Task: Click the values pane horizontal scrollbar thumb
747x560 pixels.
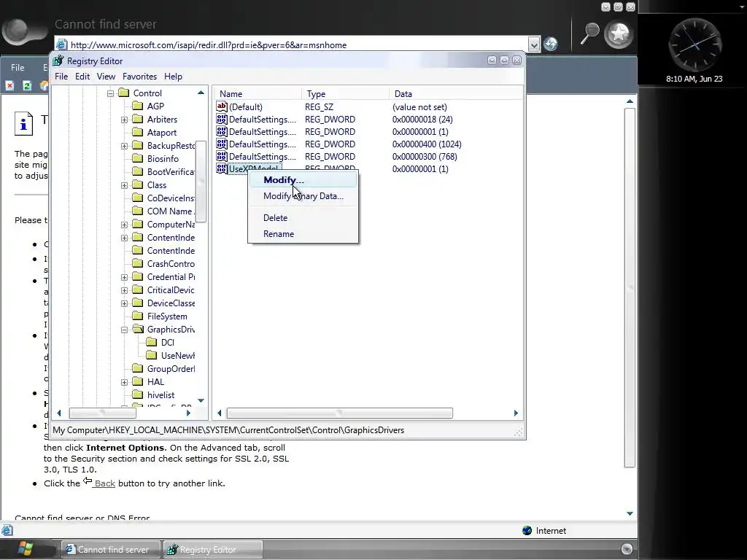Action: pyautogui.click(x=340, y=413)
